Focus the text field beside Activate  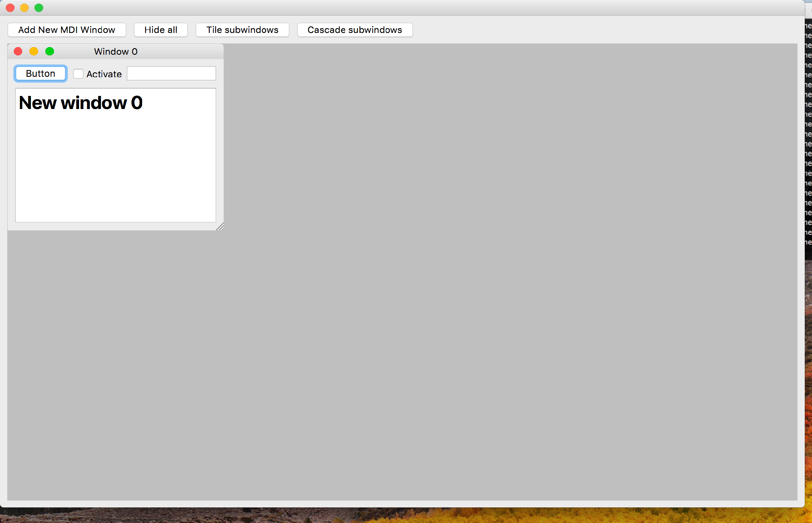(x=171, y=74)
